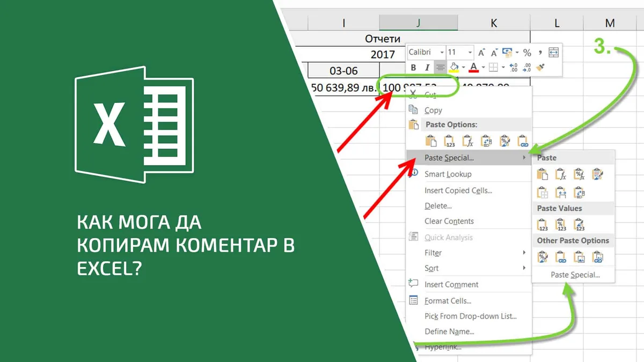This screenshot has width=644, height=362.
Task: Apply accounting number format
Action: [507, 53]
